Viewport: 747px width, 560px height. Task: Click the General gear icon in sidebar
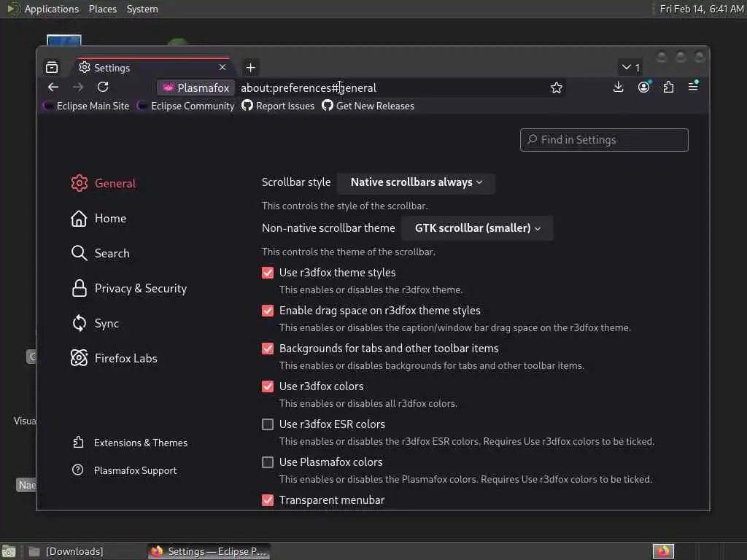pyautogui.click(x=79, y=183)
